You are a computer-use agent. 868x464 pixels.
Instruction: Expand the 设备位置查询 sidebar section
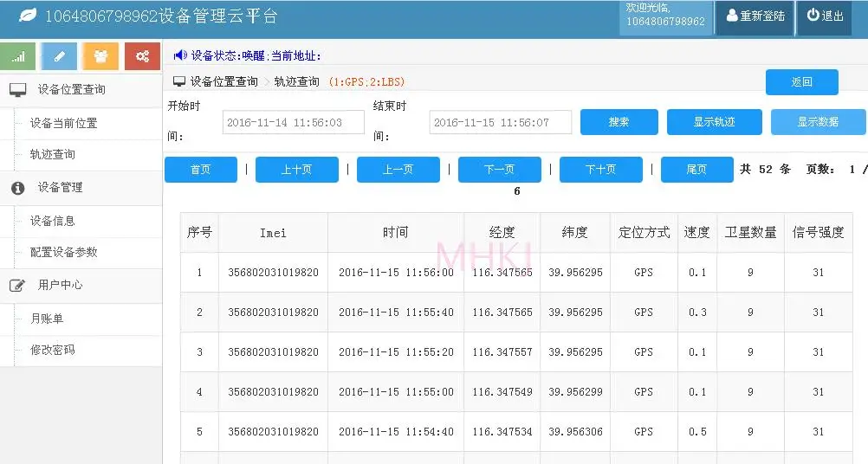pyautogui.click(x=81, y=89)
